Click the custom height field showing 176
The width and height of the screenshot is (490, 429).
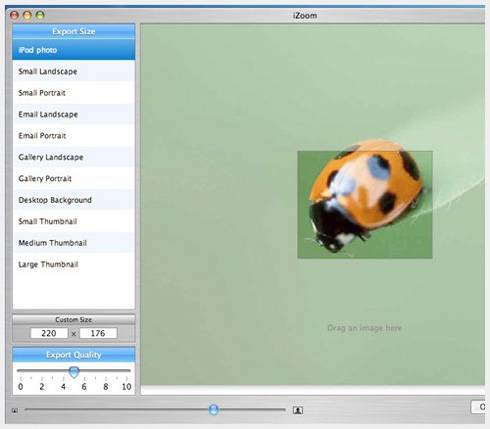(98, 333)
